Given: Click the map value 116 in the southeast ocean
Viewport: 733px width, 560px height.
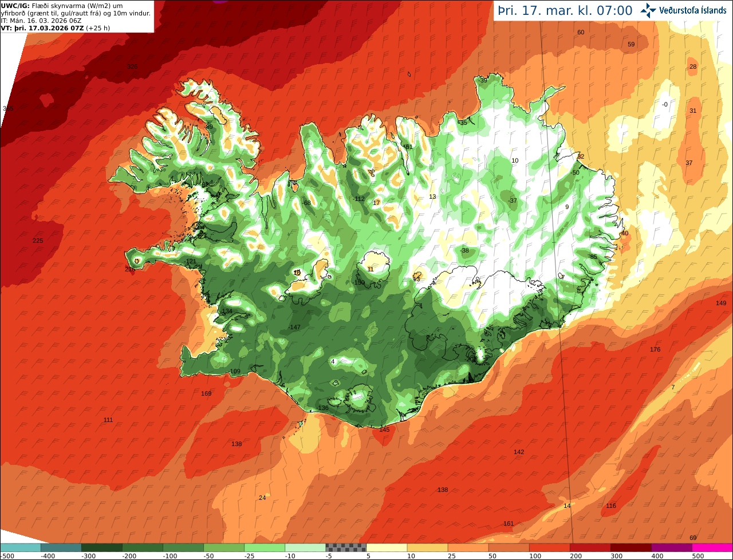Looking at the screenshot, I should [x=611, y=506].
